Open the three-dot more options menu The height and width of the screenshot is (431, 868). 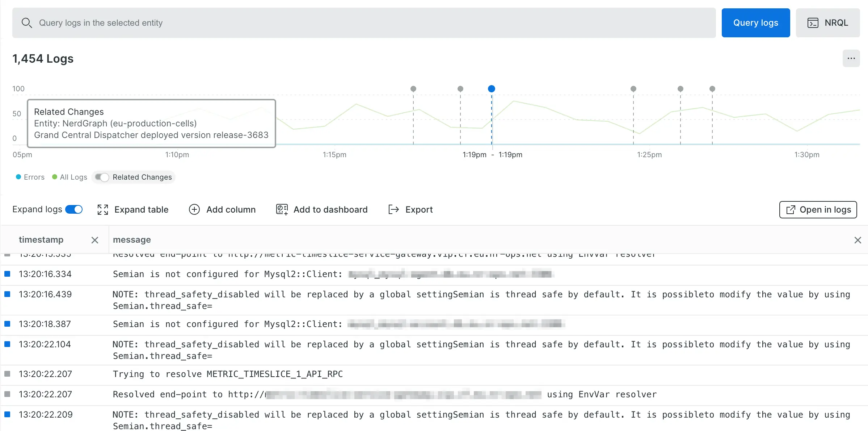coord(851,58)
